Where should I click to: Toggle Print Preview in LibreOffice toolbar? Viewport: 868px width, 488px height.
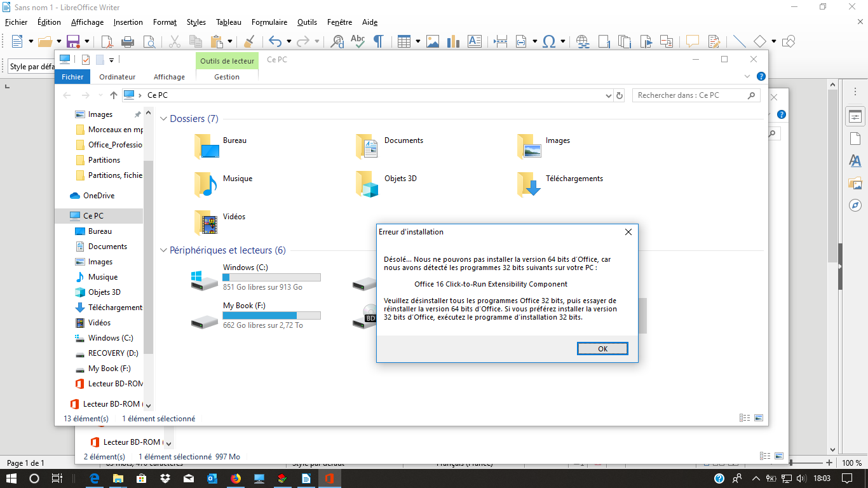tap(149, 41)
